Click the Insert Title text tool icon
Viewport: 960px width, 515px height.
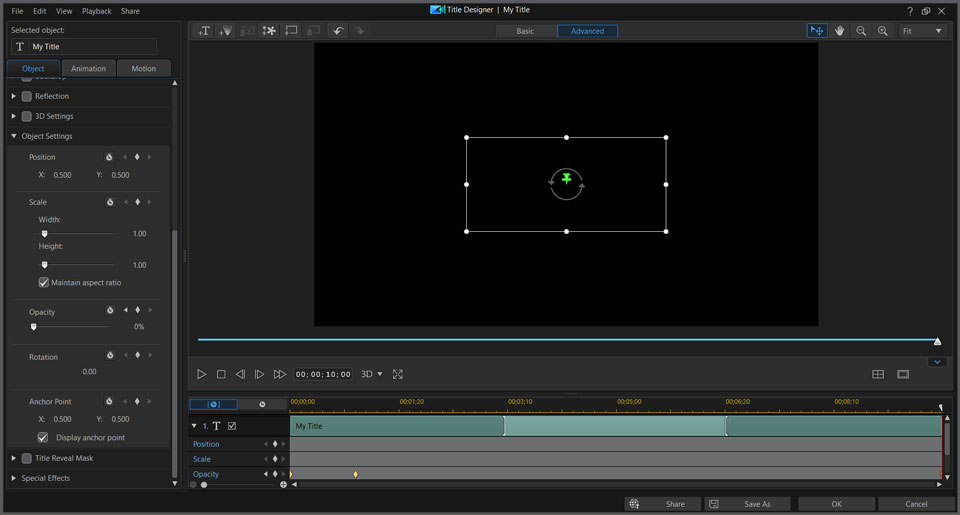204,31
